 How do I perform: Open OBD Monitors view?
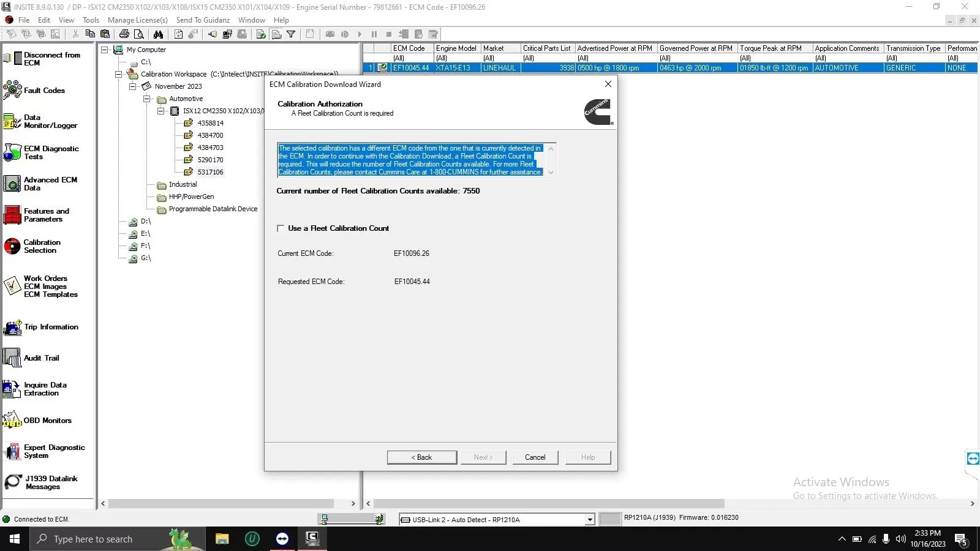(37, 421)
